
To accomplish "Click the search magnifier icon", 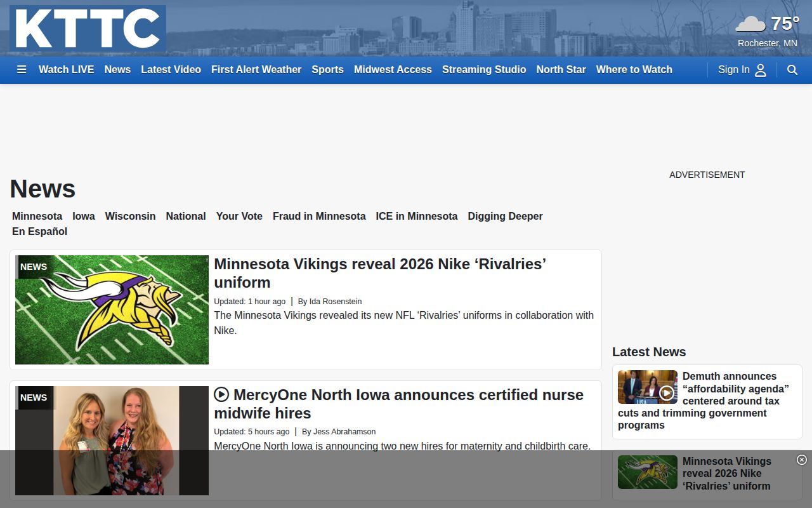I will [792, 70].
